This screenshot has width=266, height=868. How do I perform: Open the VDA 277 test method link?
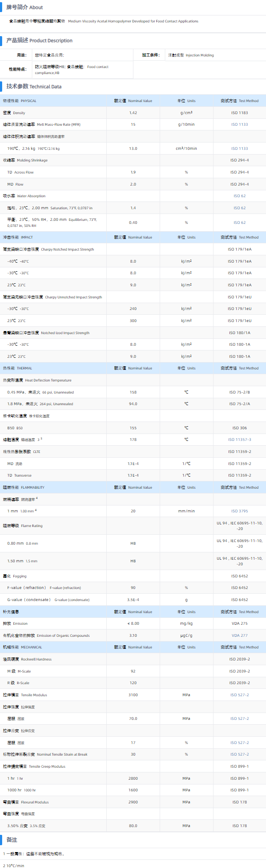[239, 635]
